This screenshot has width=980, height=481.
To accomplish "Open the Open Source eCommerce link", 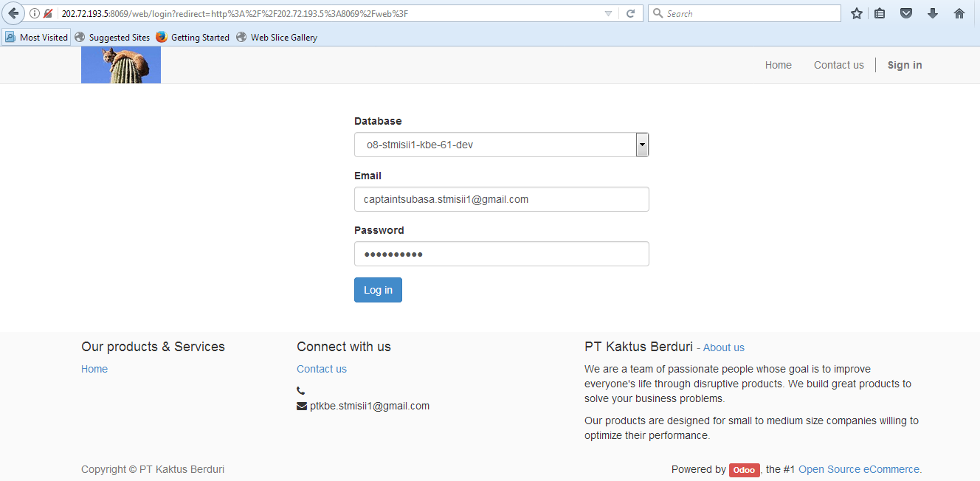I will click(860, 469).
